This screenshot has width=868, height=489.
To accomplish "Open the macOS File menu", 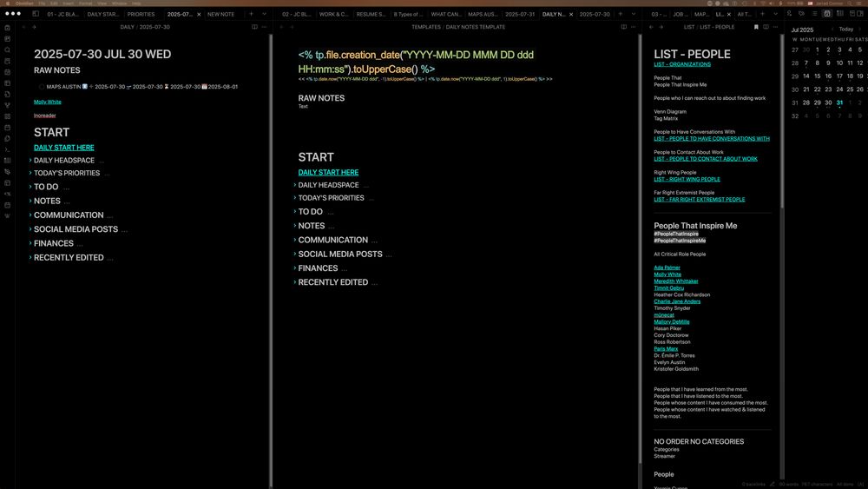I will coord(42,3).
